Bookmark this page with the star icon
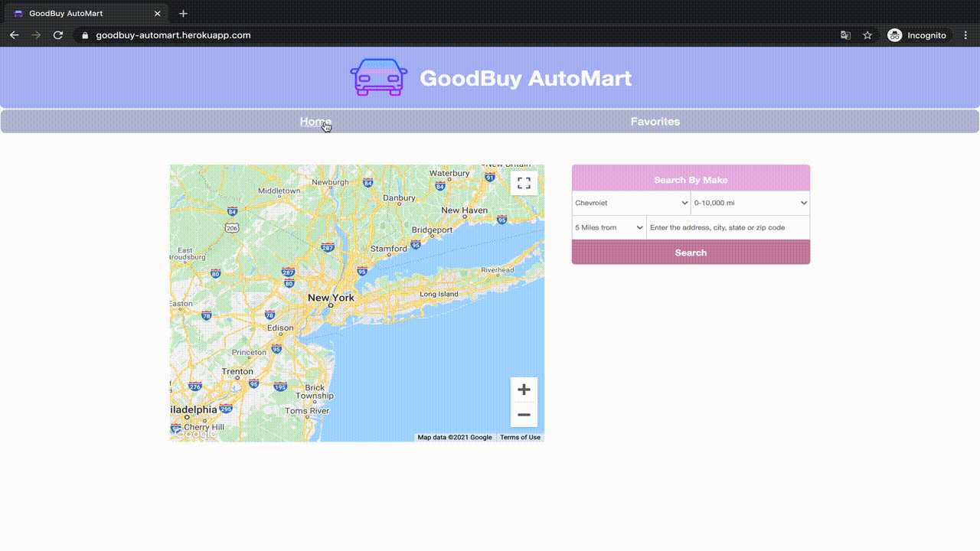The width and height of the screenshot is (980, 551). tap(867, 35)
